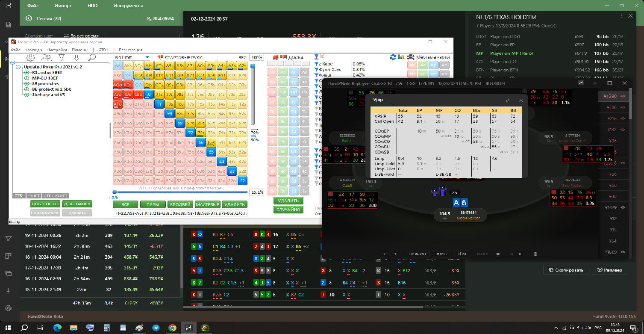The height and width of the screenshot is (334, 644).
Task: Click the download icon in Hand2Note sidebar
Action: pyautogui.click(x=8, y=290)
